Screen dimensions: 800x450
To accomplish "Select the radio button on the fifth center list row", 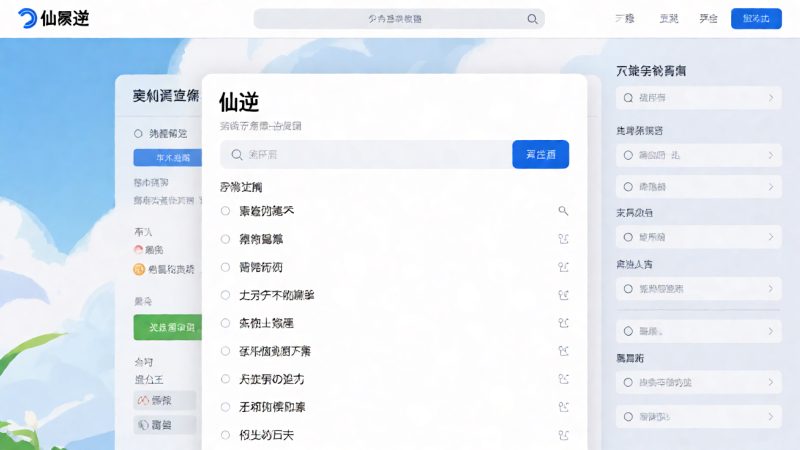I will (x=225, y=323).
